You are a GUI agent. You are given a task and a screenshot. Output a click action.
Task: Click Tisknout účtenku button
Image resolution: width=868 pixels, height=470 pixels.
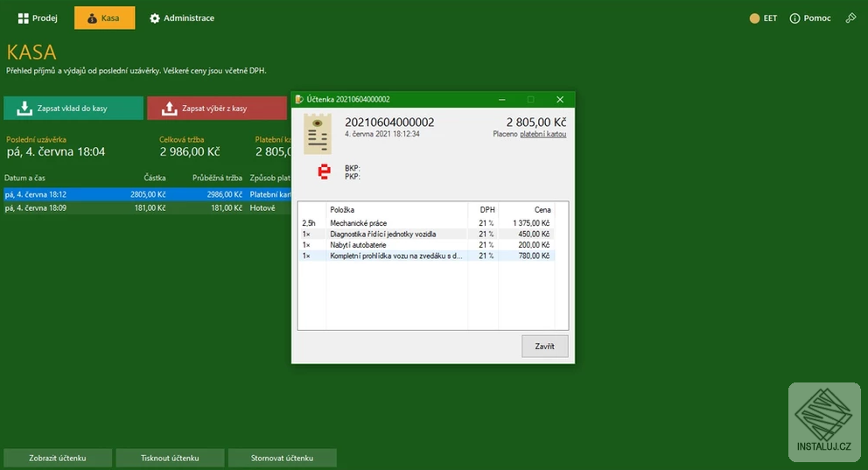pyautogui.click(x=170, y=458)
